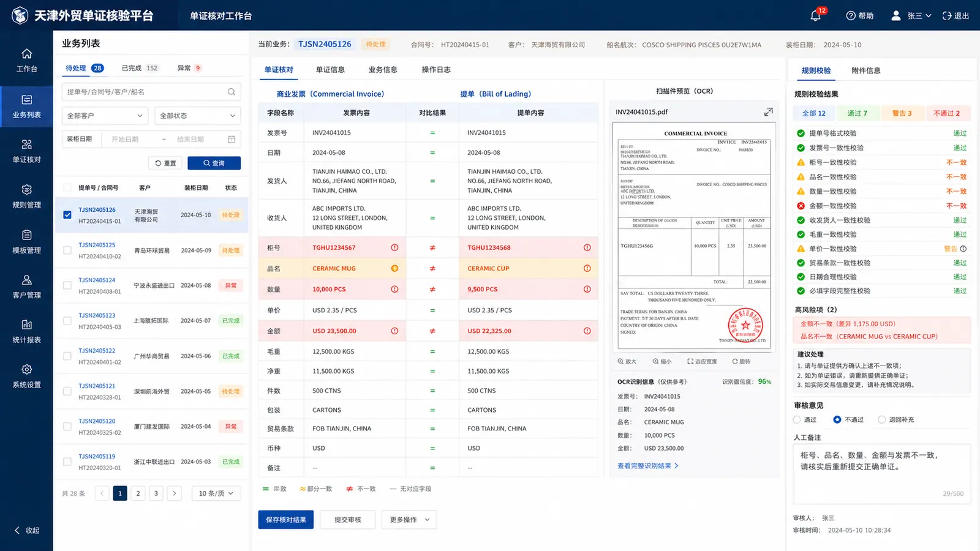
Task: Click into the 人工备注 text area
Action: pos(882,474)
